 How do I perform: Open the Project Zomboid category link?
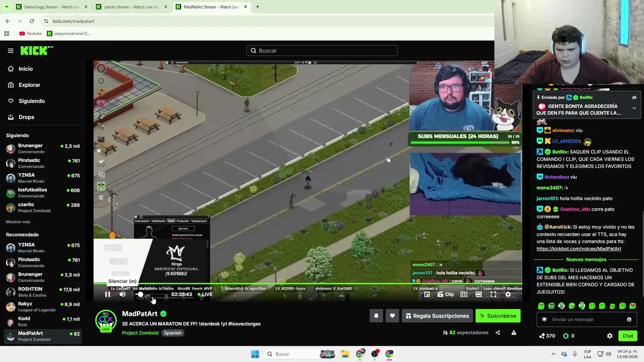pos(140,333)
